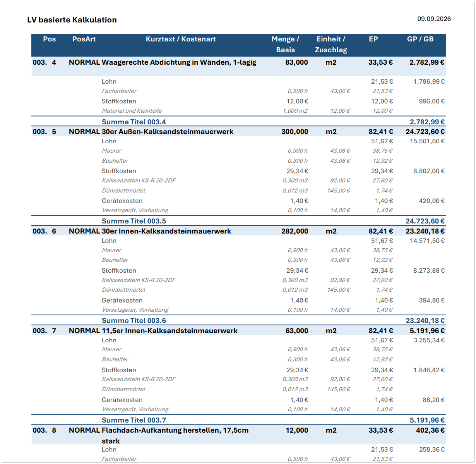476x464 pixels.
Task: Click 'Summe Titel 003.5' label
Action: (x=134, y=221)
